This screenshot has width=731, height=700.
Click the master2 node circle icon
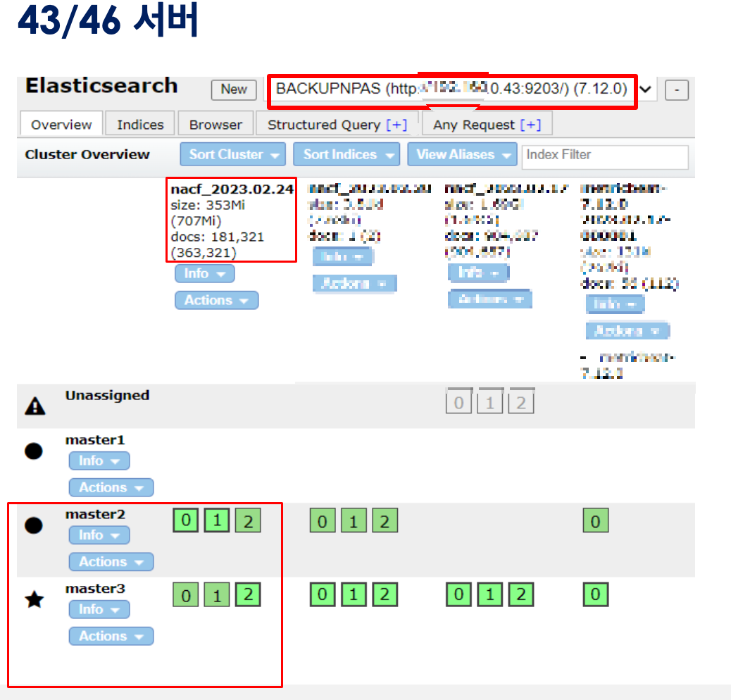point(34,525)
